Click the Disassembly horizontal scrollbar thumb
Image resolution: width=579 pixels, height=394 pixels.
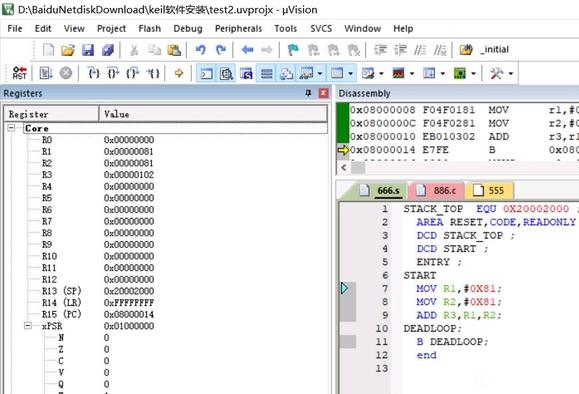point(357,168)
